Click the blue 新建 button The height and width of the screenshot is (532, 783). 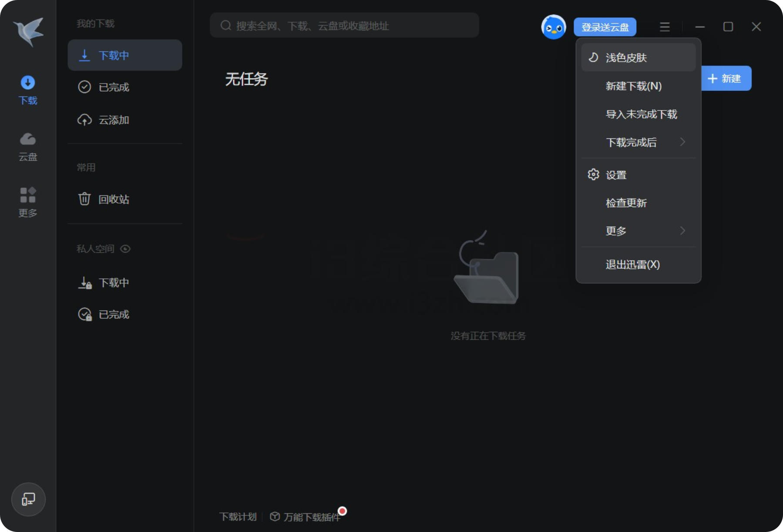(725, 78)
